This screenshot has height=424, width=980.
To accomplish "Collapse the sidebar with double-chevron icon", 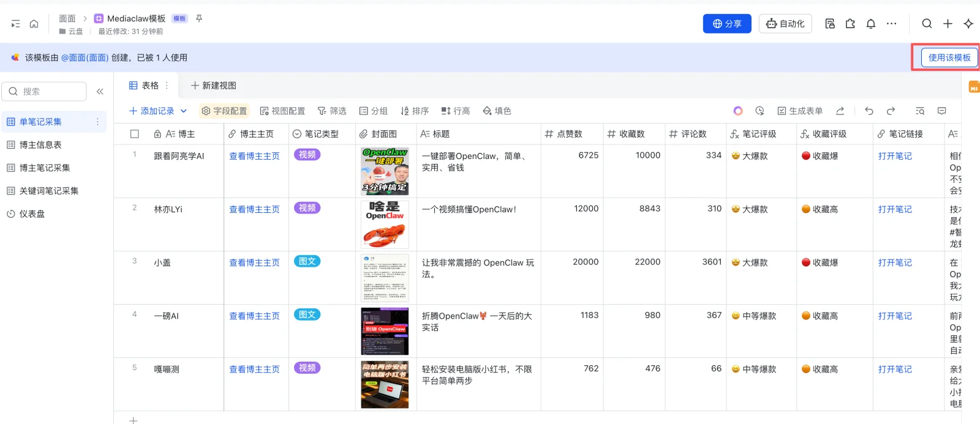I will pyautogui.click(x=100, y=91).
